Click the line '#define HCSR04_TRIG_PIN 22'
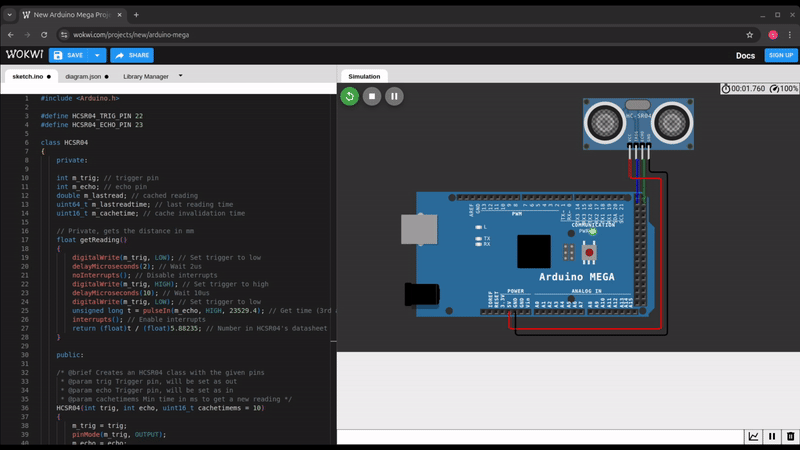This screenshot has height=450, width=800. [x=92, y=116]
